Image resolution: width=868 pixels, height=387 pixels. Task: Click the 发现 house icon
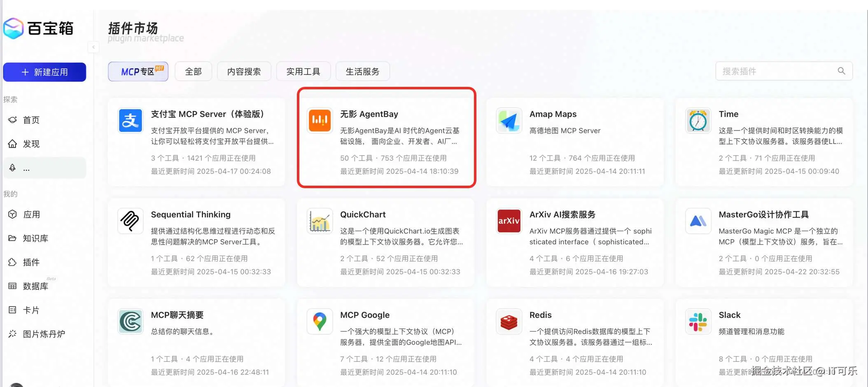click(13, 144)
